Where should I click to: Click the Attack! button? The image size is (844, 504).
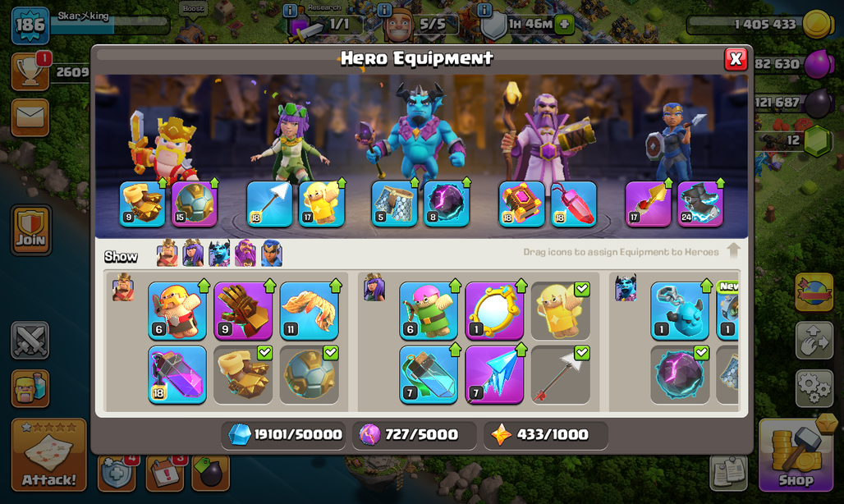pyautogui.click(x=49, y=455)
